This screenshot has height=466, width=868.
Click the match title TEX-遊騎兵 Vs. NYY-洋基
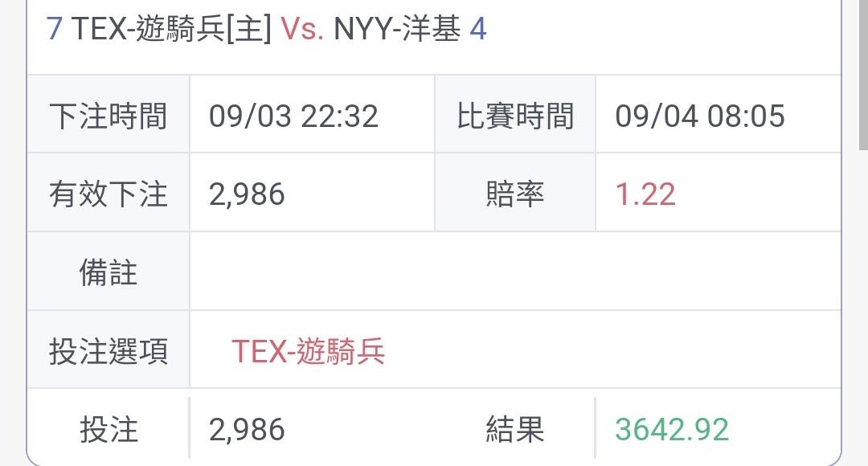point(266,29)
